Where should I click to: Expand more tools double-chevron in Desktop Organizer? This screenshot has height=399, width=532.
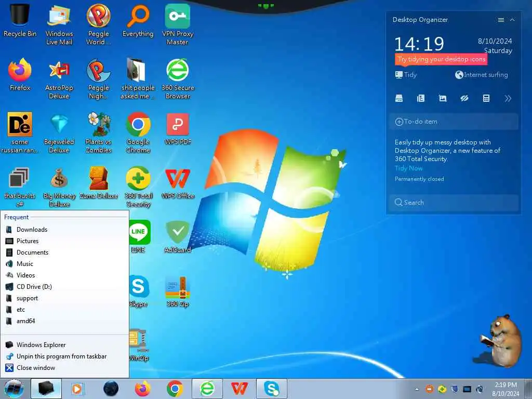(x=508, y=98)
